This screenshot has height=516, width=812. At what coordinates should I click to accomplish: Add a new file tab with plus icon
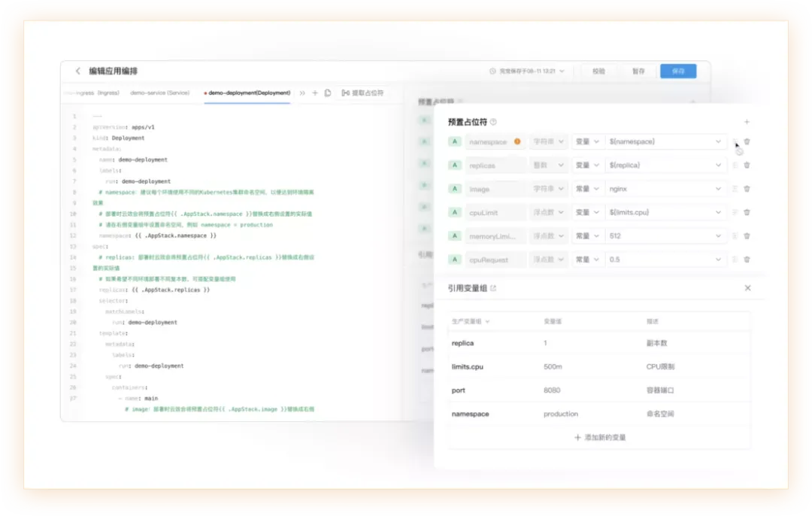coord(315,93)
